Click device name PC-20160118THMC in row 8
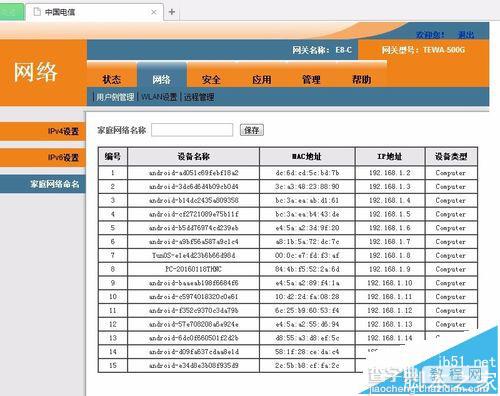 (x=193, y=269)
